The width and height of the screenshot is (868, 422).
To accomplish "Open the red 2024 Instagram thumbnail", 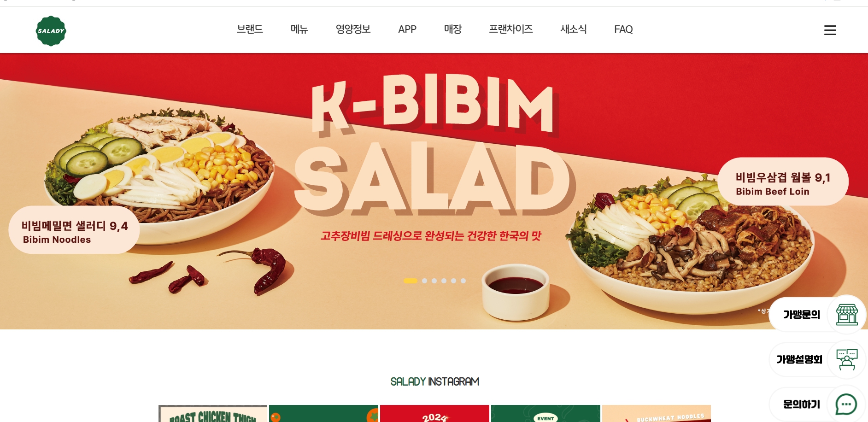I will (434, 414).
